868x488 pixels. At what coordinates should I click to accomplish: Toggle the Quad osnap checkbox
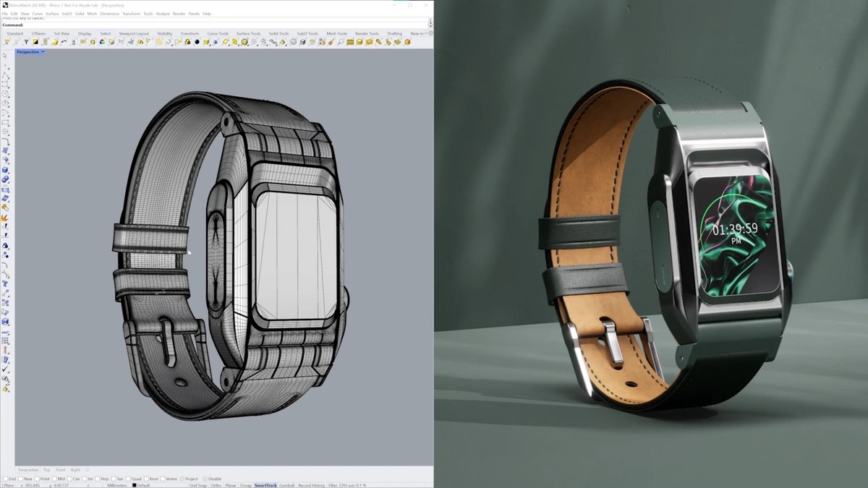point(127,479)
